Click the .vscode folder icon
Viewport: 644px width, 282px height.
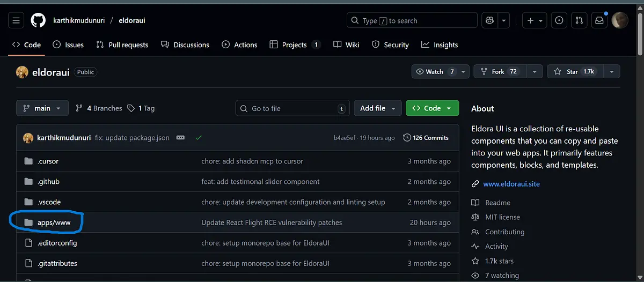pos(29,202)
